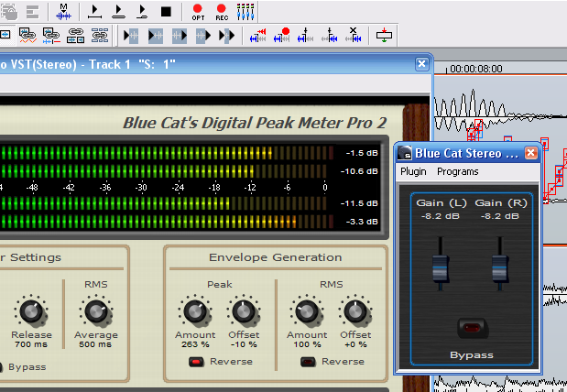The width and height of the screenshot is (567, 392).
Task: Click the grayed-out padlock toolbar icon
Action: point(8,12)
